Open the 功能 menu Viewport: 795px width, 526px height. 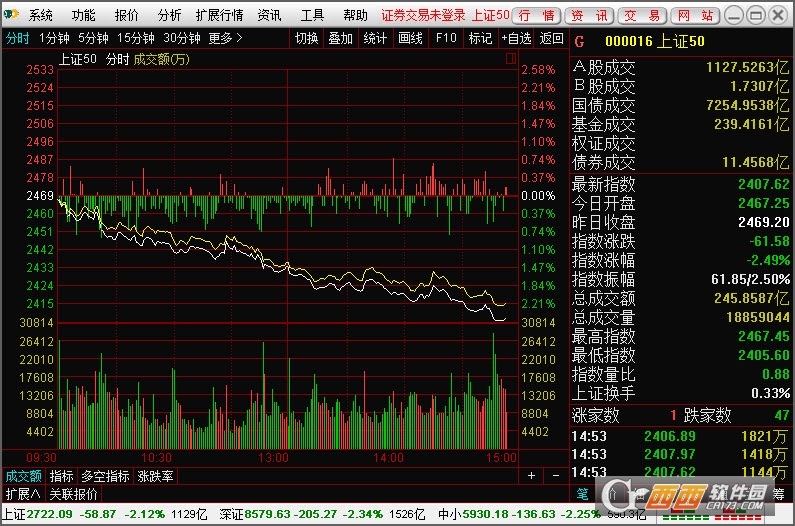[x=83, y=15]
